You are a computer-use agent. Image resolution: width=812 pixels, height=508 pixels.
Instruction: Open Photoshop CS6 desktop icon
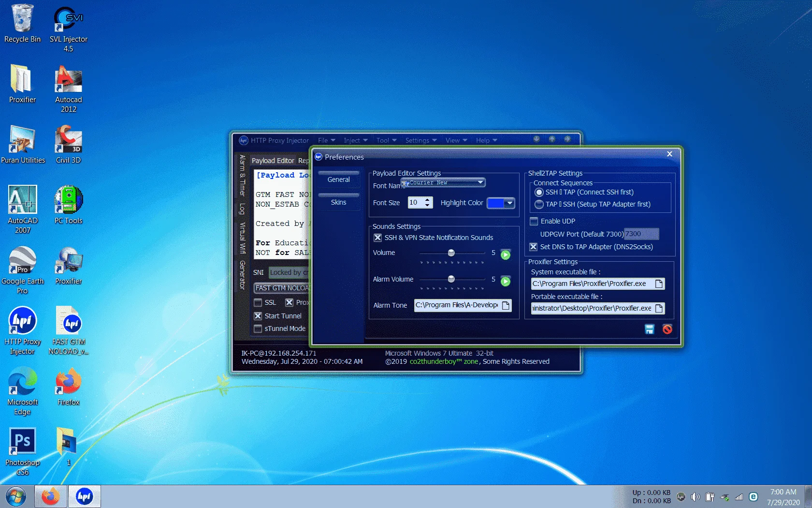22,451
